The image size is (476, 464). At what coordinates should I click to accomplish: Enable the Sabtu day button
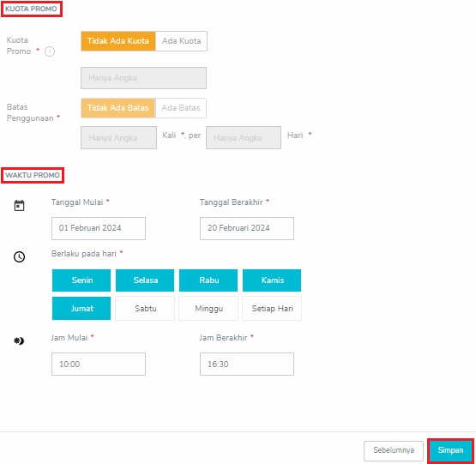click(x=145, y=309)
